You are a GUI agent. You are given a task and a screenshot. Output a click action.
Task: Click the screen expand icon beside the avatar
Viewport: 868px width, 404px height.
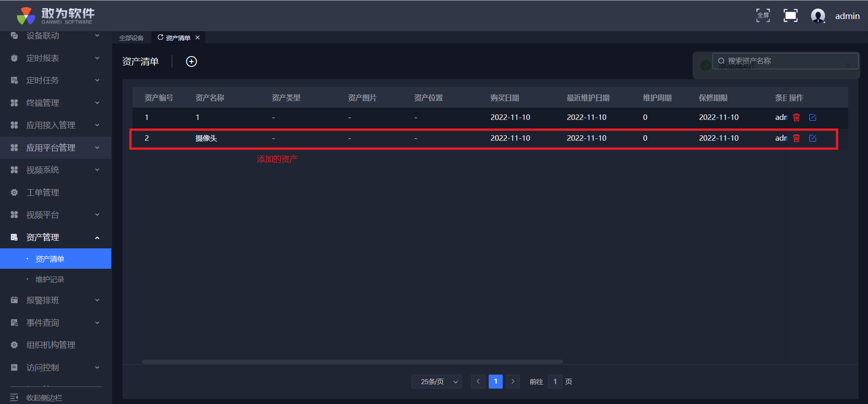click(x=790, y=15)
